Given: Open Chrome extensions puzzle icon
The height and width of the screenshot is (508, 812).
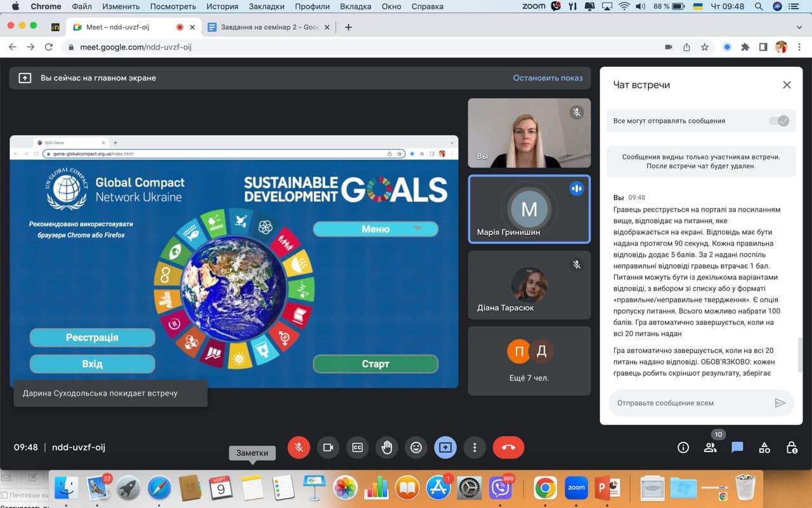Looking at the screenshot, I should pyautogui.click(x=745, y=47).
